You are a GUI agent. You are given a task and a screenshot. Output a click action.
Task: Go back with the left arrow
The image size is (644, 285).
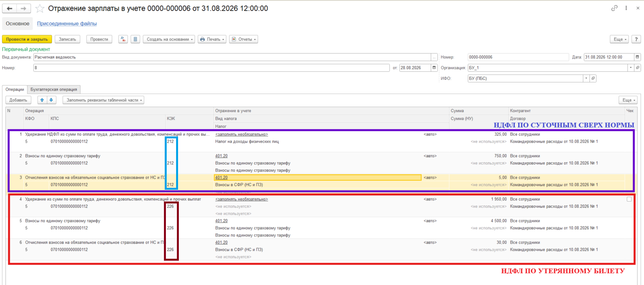point(10,8)
